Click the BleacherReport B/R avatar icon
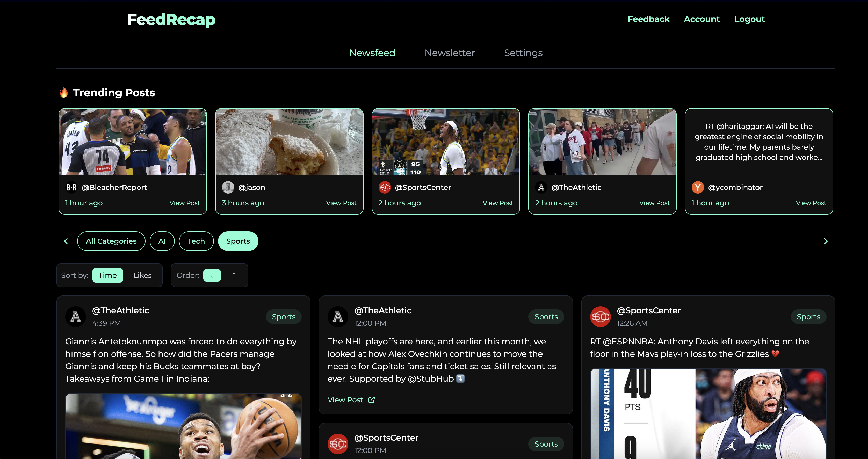The width and height of the screenshot is (868, 459). 71,187
